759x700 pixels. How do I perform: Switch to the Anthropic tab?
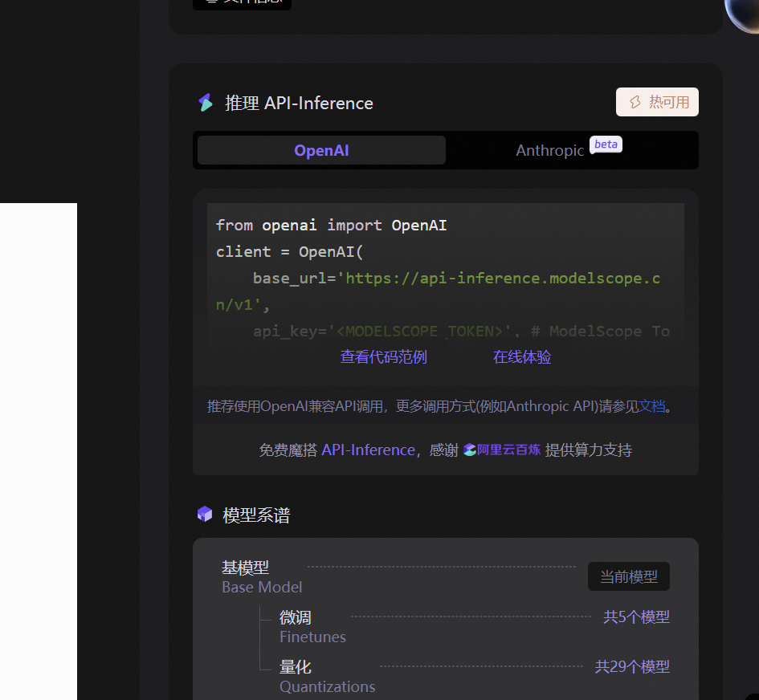[x=550, y=150]
